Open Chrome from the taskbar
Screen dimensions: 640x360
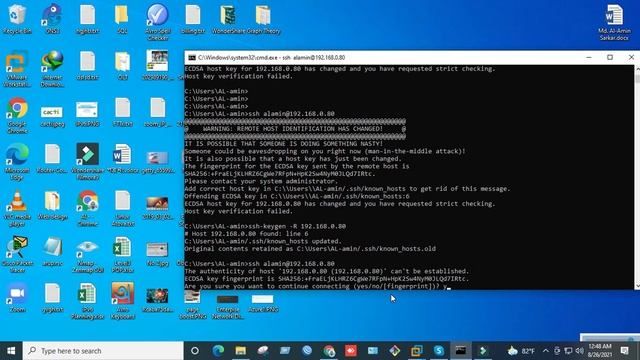pos(329,351)
